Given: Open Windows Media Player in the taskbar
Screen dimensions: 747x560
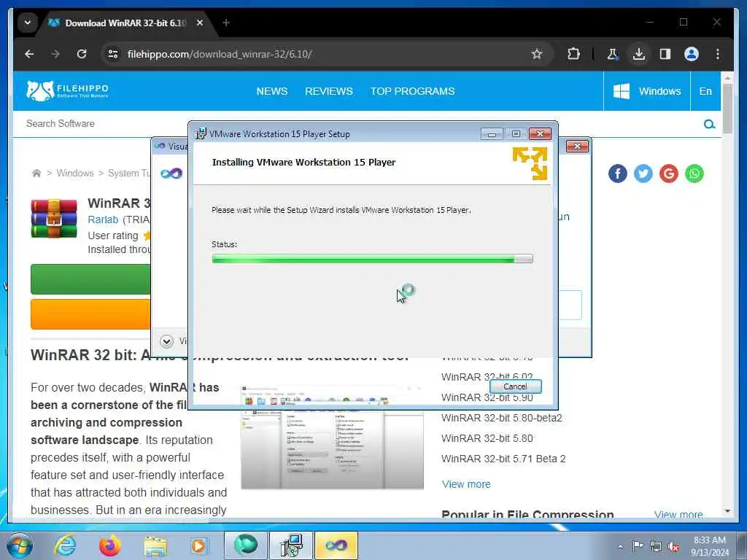Looking at the screenshot, I should coord(199,545).
